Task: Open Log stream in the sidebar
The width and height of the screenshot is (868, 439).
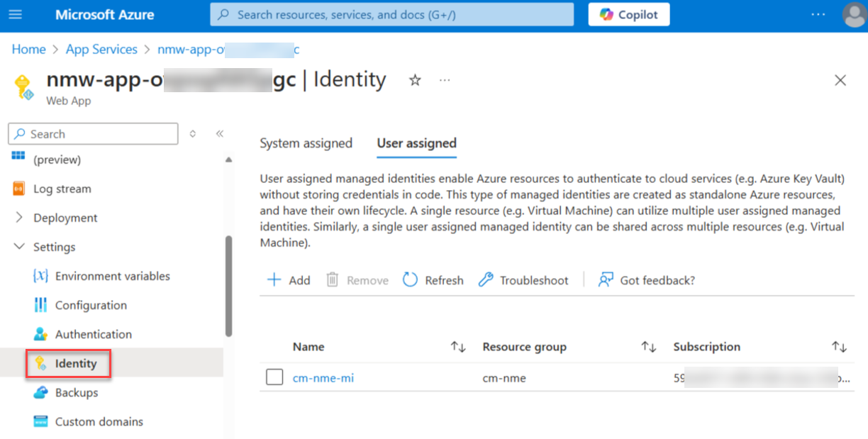Action: 62,189
